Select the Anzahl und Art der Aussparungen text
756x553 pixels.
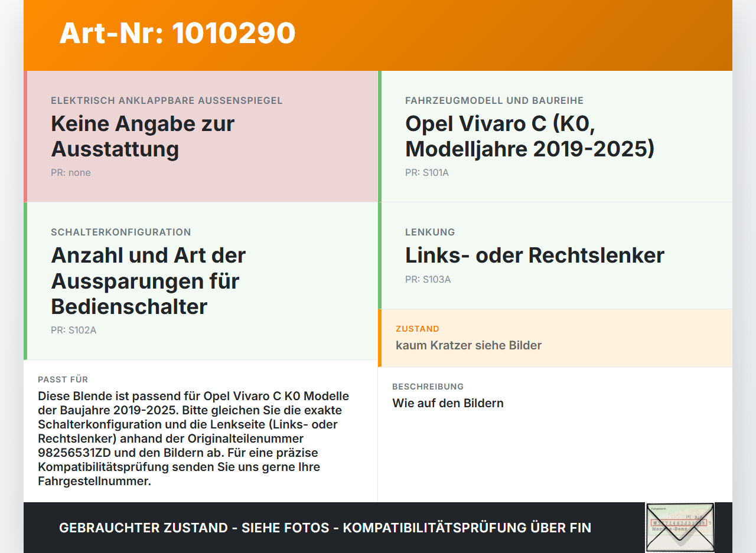point(148,281)
